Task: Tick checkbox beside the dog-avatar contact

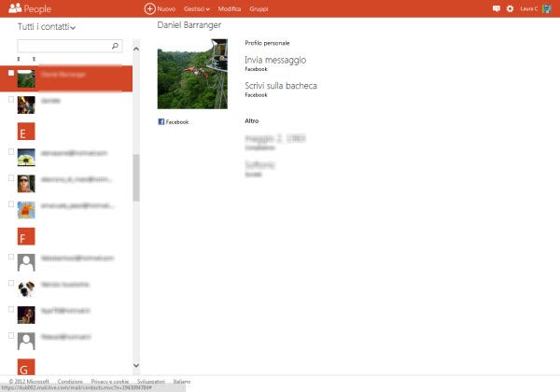Action: [x=11, y=283]
